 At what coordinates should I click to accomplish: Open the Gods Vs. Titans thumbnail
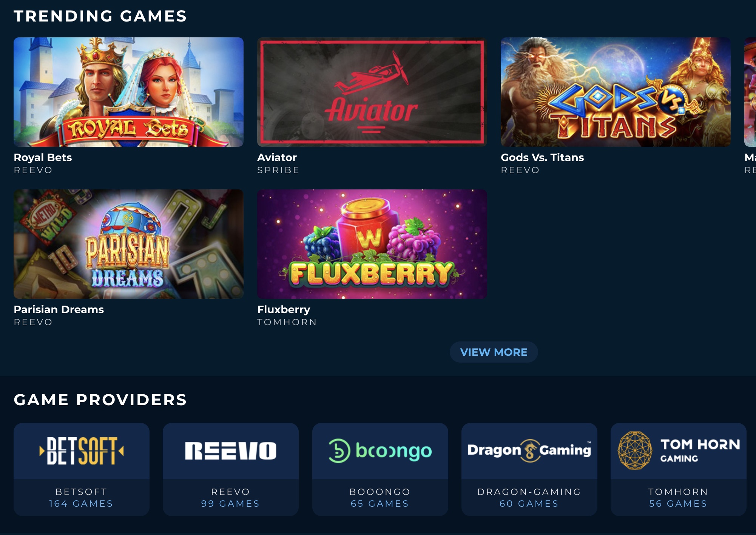(616, 92)
